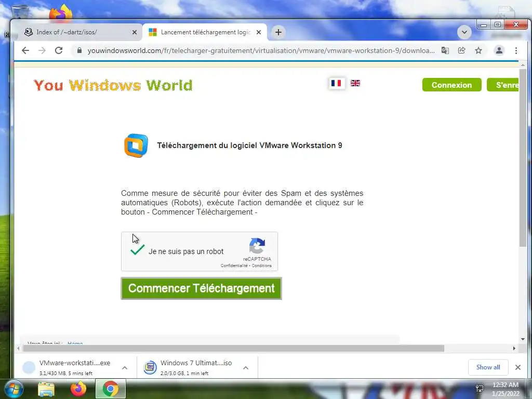Click the scroll up arrow
The height and width of the screenshot is (399, 532).
pos(523,64)
